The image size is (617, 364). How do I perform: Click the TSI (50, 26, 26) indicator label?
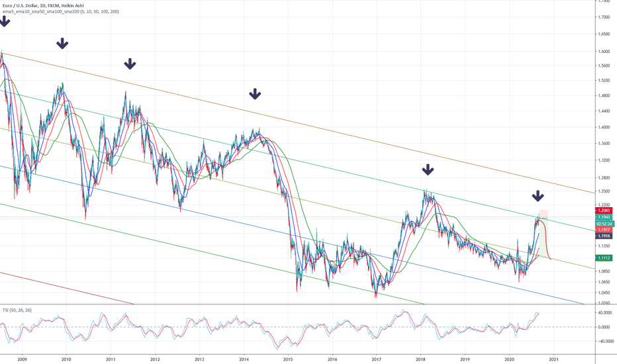[x=17, y=310]
